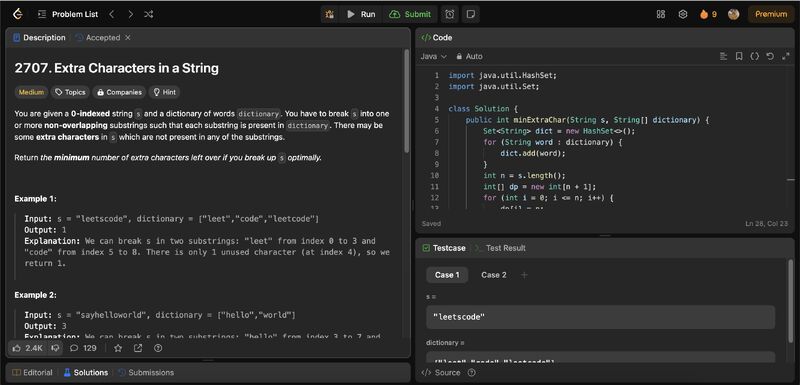The height and width of the screenshot is (385, 800).
Task: Click the debugger icon beside Run
Action: 330,14
